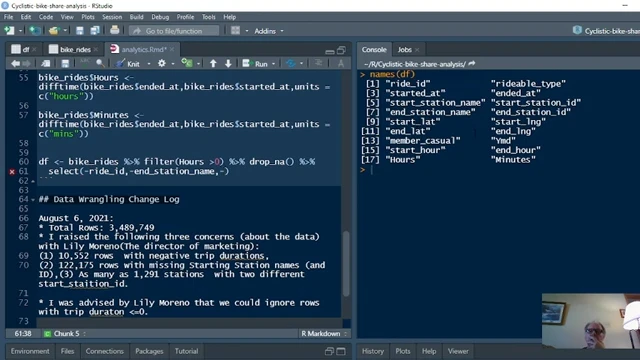The width and height of the screenshot is (640, 360).
Task: Click the editor vertical scrollbar
Action: [x=346, y=264]
